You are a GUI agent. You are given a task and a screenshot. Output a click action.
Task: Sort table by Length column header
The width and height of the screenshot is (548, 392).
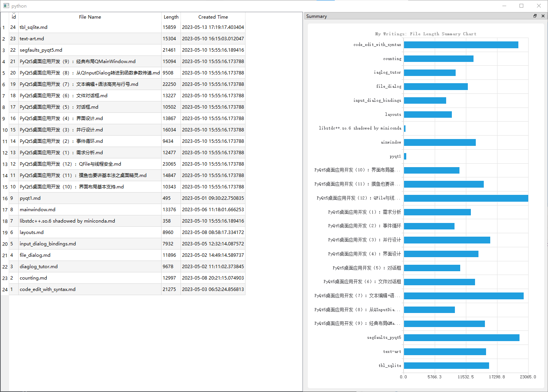(x=171, y=17)
